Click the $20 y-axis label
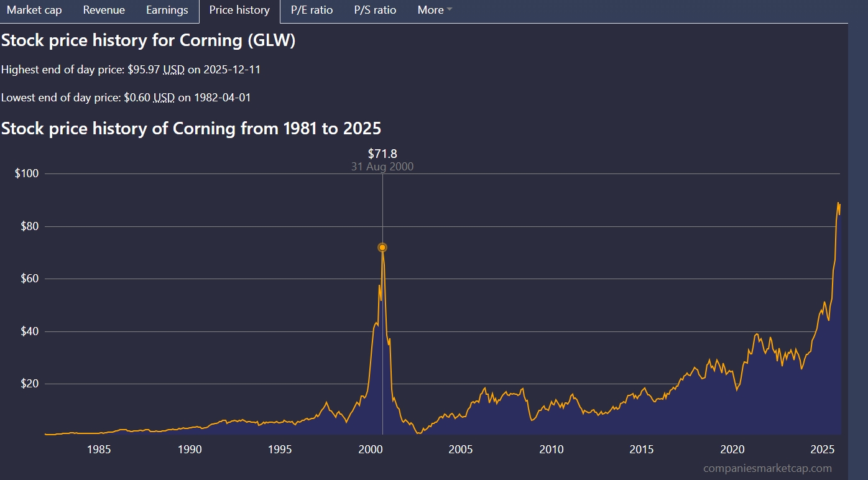Screen dimensions: 868x480 29,384
